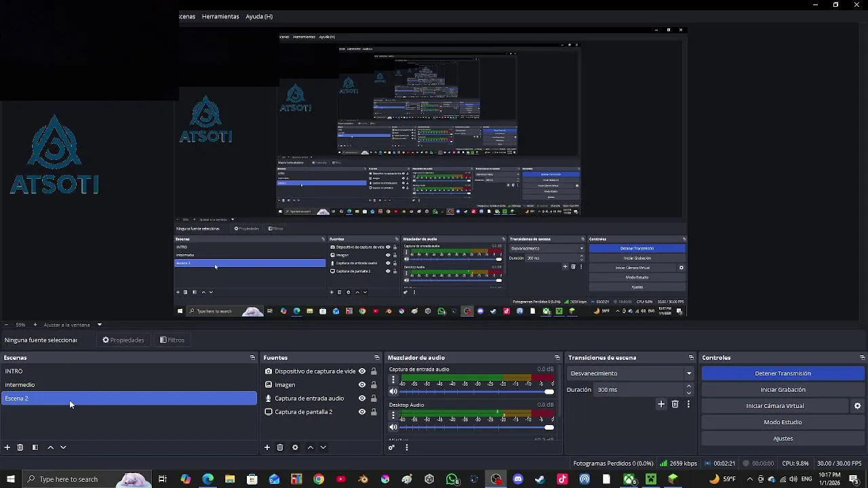Open Propiedades of the source
Screen dimensions: 868x488
tap(123, 340)
